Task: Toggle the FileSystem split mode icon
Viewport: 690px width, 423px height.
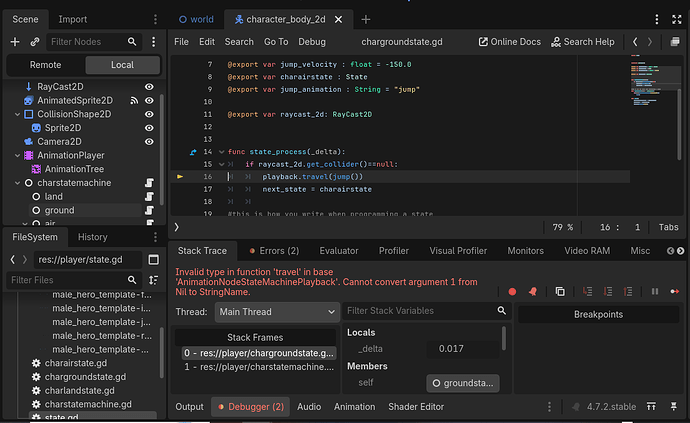Action: [x=154, y=260]
